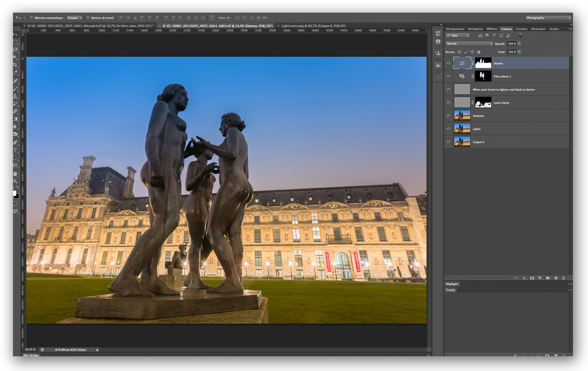Hide the Local clarity layer
Image resolution: width=588 pixels, height=371 pixels.
448,102
